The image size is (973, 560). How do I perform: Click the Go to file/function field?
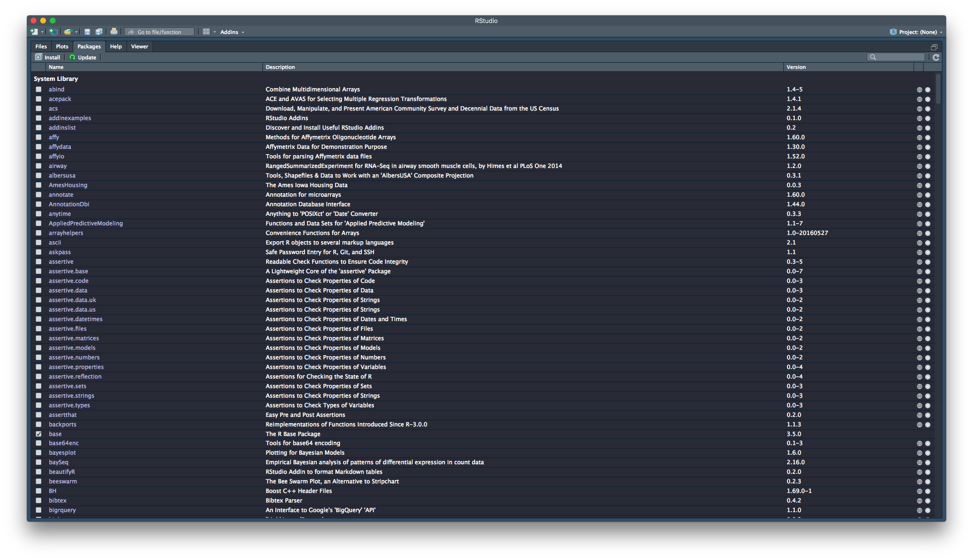click(x=159, y=32)
